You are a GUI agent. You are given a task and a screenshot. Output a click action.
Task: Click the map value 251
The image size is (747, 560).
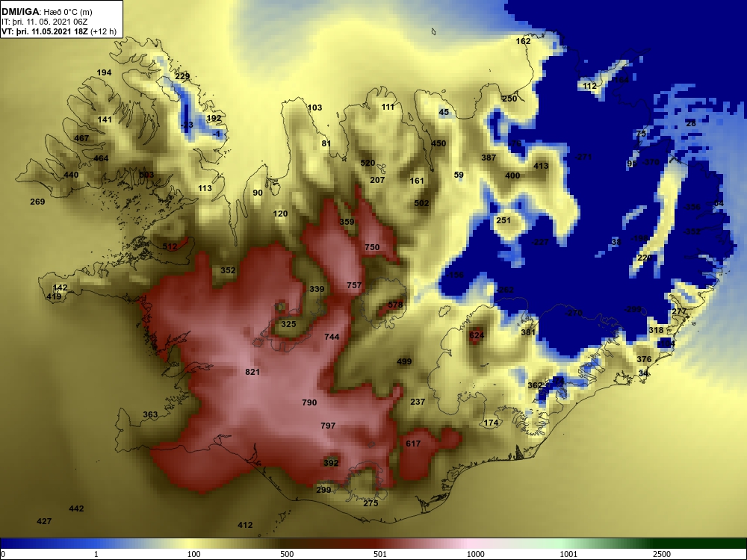tap(503, 220)
